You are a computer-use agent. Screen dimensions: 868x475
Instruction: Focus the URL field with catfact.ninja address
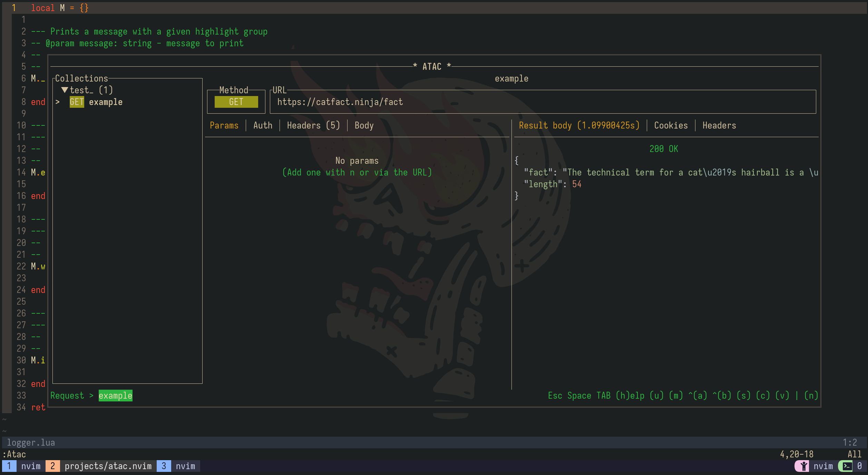[543, 102]
